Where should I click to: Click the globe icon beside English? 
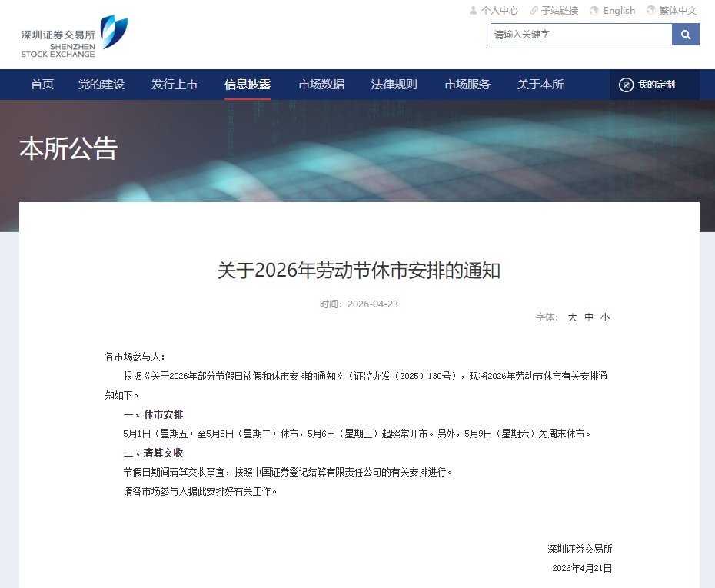click(594, 11)
